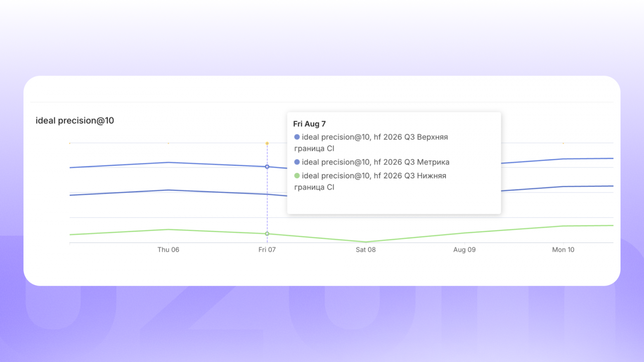Image resolution: width=644 pixels, height=362 pixels.
Task: Click the "ideal precision@10" chart title
Action: [x=75, y=121]
